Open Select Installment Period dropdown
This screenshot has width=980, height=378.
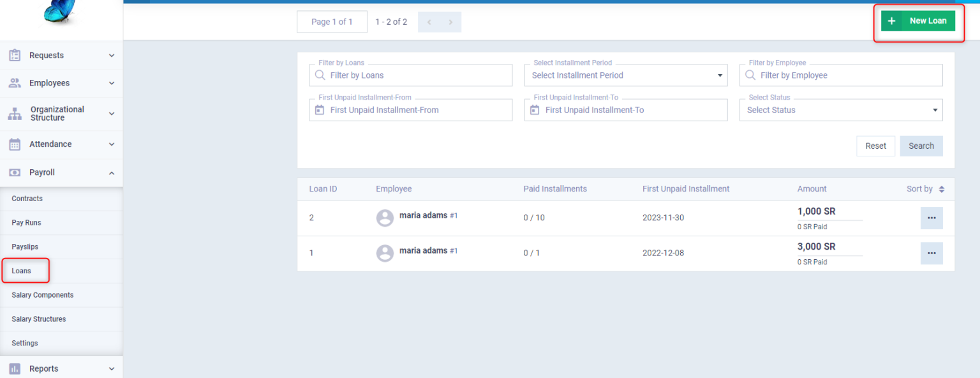(626, 75)
